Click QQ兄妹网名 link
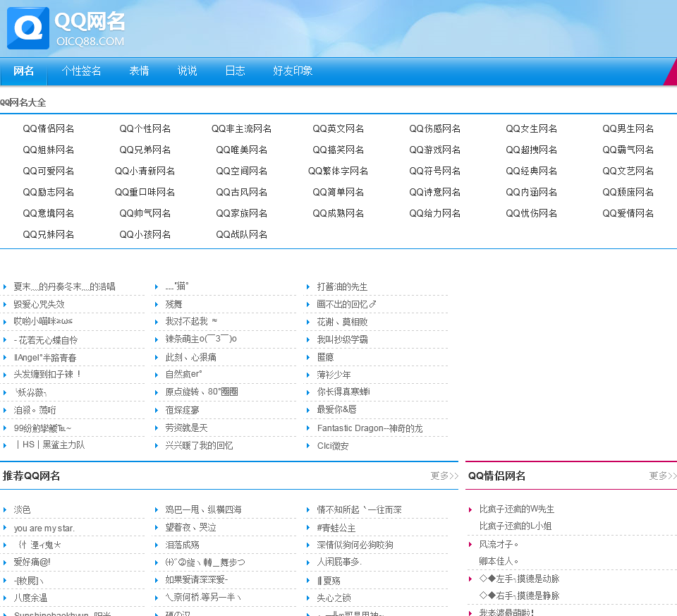This screenshot has width=677, height=616. tap(49, 234)
